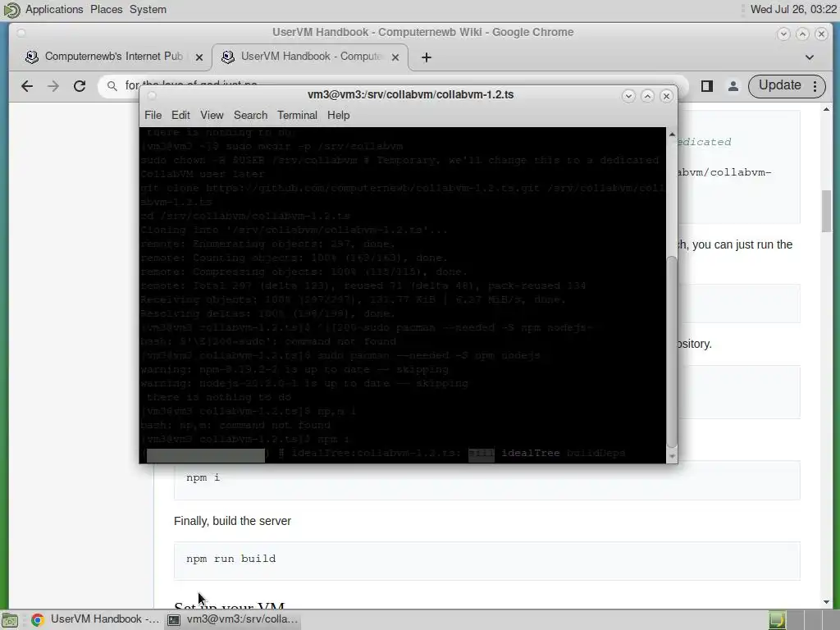Open the System menu in the top panel
Viewport: 840px width, 630px height.
(148, 9)
